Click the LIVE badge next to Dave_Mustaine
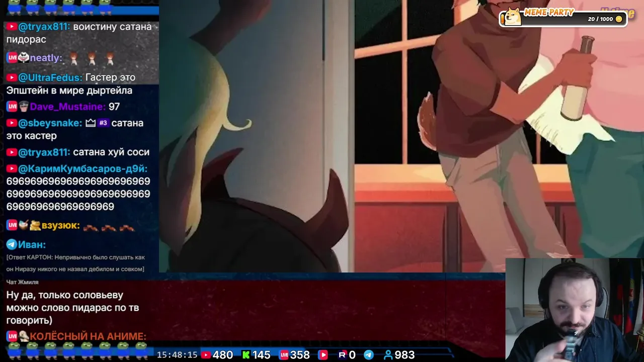This screenshot has width=644, height=362. (12, 107)
